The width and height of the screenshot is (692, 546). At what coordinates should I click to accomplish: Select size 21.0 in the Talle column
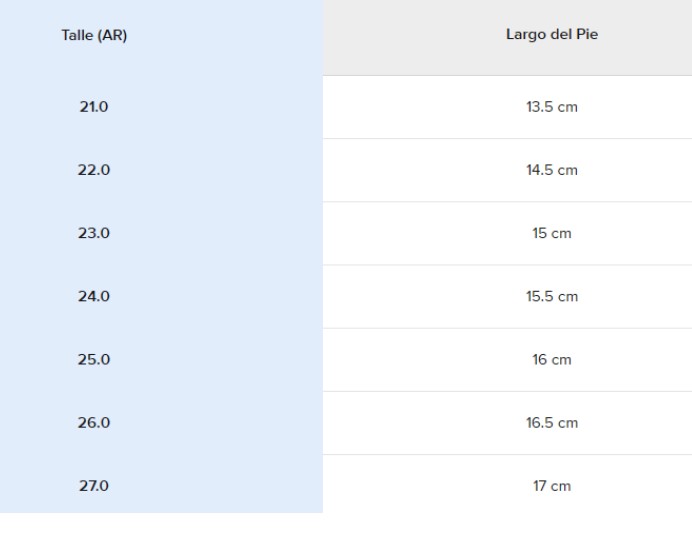(94, 107)
